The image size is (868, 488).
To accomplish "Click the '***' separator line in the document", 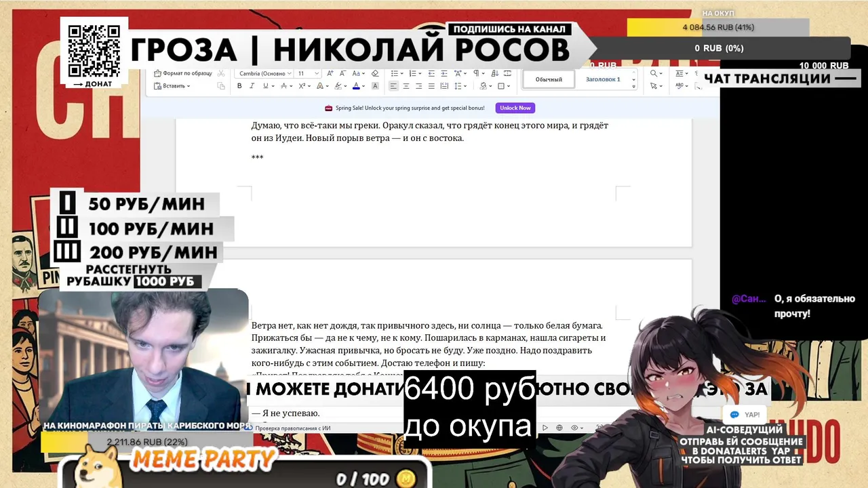I will point(257,158).
